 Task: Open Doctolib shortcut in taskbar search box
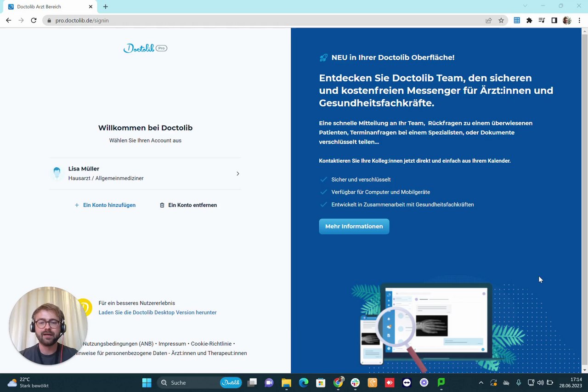[231, 382]
